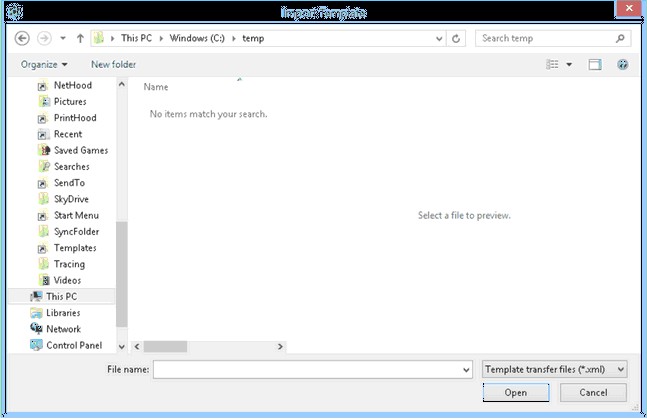Select the Control Panel icon in sidebar
Image resolution: width=647 pixels, height=419 pixels.
pyautogui.click(x=37, y=345)
